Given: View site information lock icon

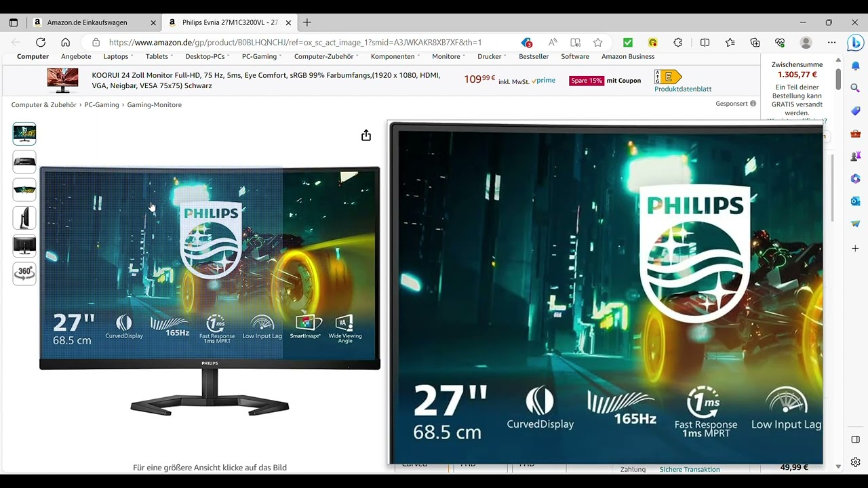Looking at the screenshot, I should (x=96, y=42).
